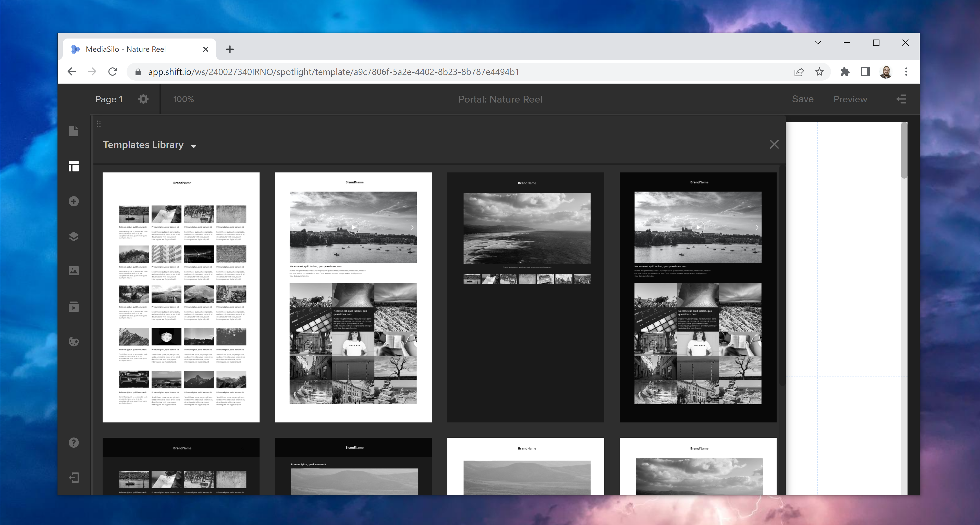Screen dimensions: 980x525
Task: Click the address bar URL
Action: coord(334,72)
